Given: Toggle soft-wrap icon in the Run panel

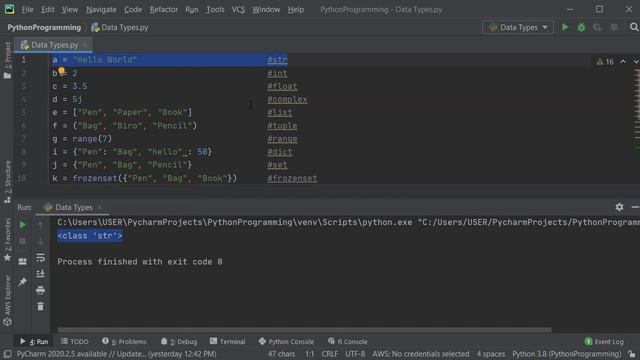Looking at the screenshot, I should pyautogui.click(x=40, y=258).
